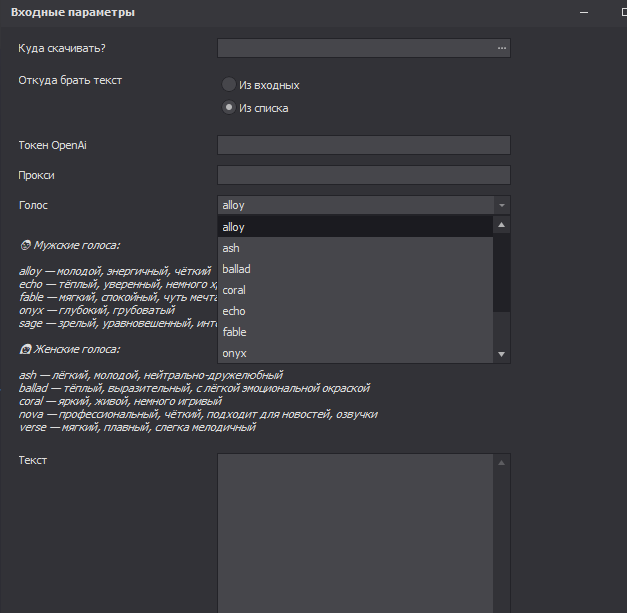This screenshot has width=627, height=613.
Task: Click the Токен OpenAi input field
Action: 363,146
